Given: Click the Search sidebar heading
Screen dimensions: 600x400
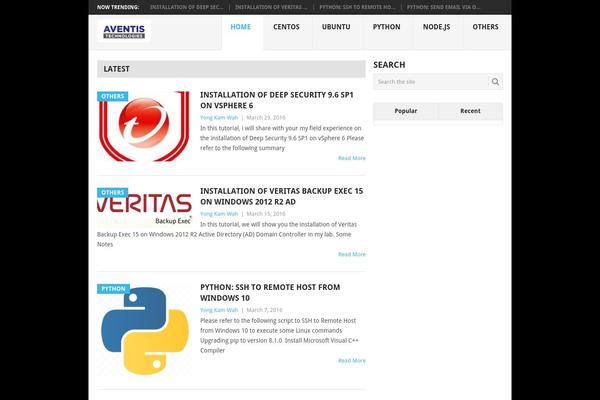Looking at the screenshot, I should pos(389,65).
